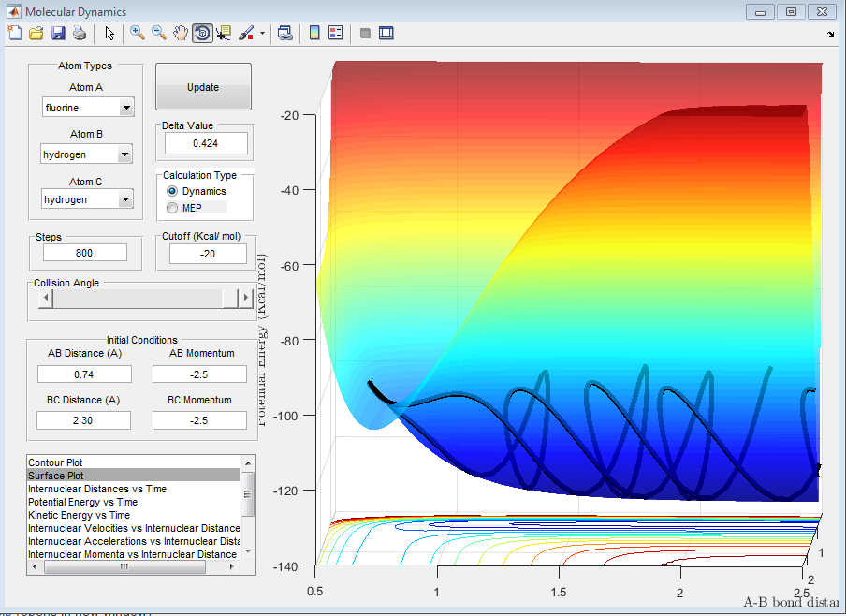Select the MEP calculation type
Viewport: 846px width, 616px height.
coord(171,207)
